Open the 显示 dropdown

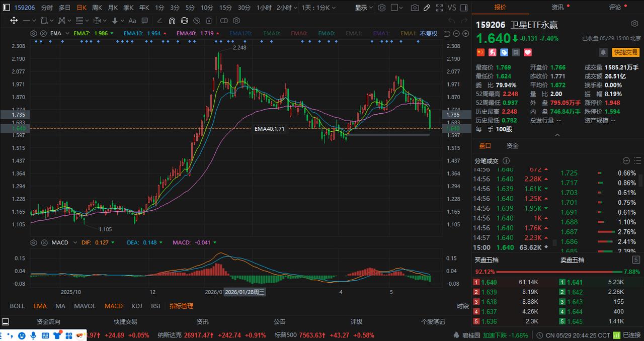(x=363, y=8)
